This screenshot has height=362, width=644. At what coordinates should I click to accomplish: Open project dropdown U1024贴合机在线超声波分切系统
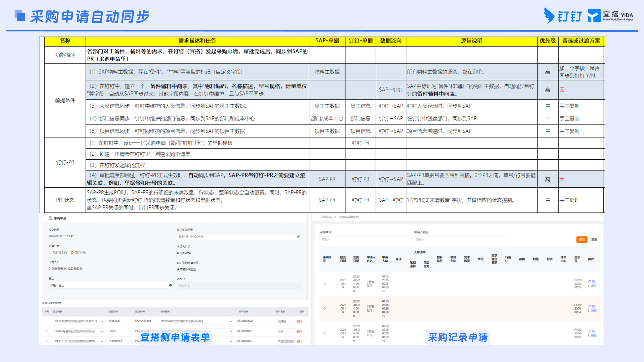point(79,331)
